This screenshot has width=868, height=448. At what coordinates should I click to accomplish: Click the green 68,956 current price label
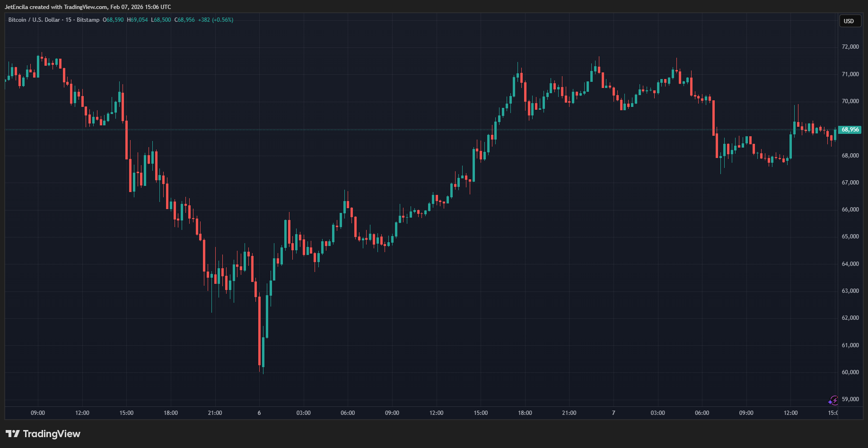tap(850, 130)
